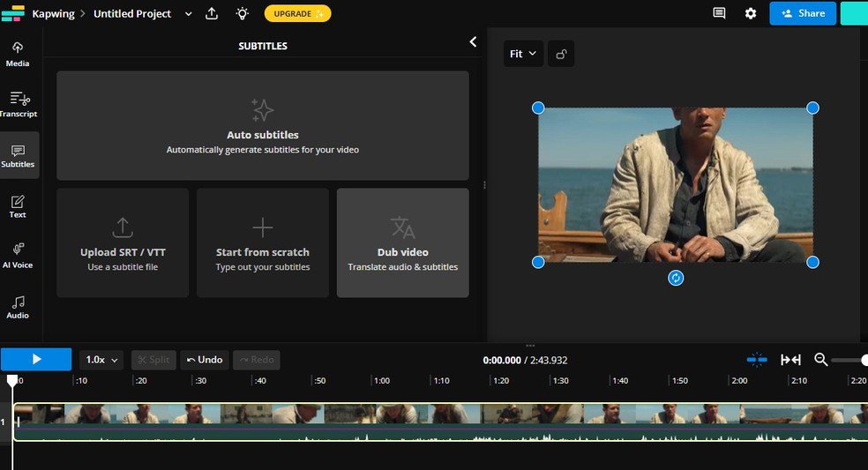The width and height of the screenshot is (868, 470).
Task: Click the Split button
Action: click(153, 360)
